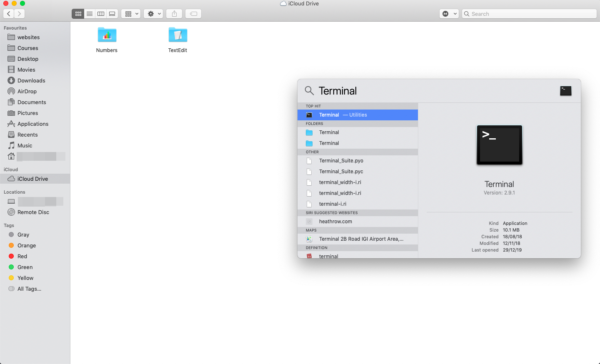Open Applications from the sidebar

coord(35,124)
